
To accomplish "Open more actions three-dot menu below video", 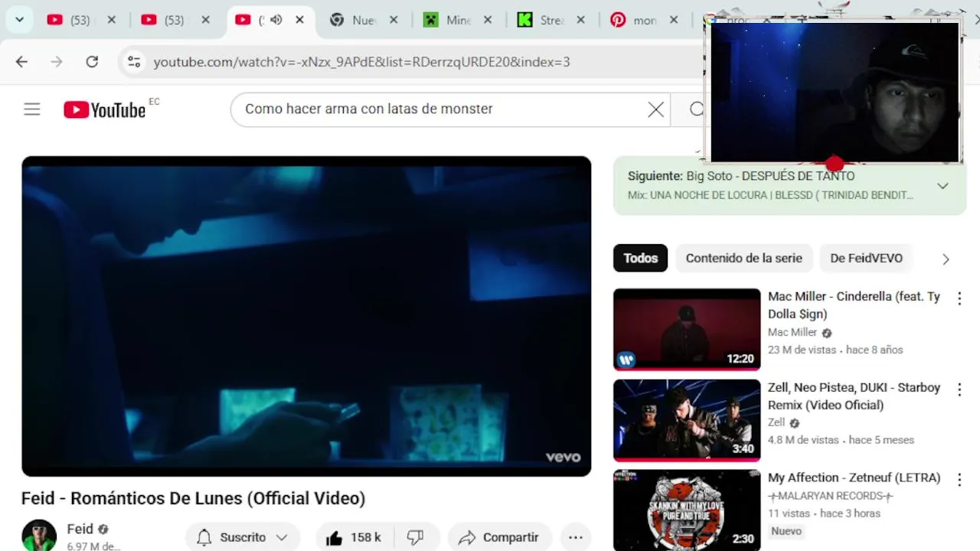I will [x=576, y=537].
